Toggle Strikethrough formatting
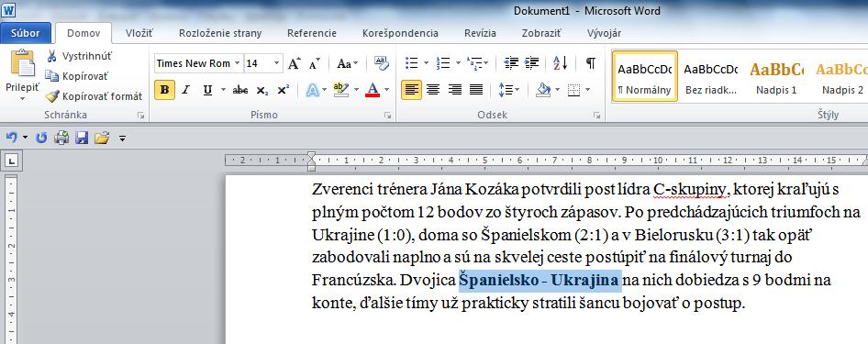This screenshot has height=344, width=868. 240,90
